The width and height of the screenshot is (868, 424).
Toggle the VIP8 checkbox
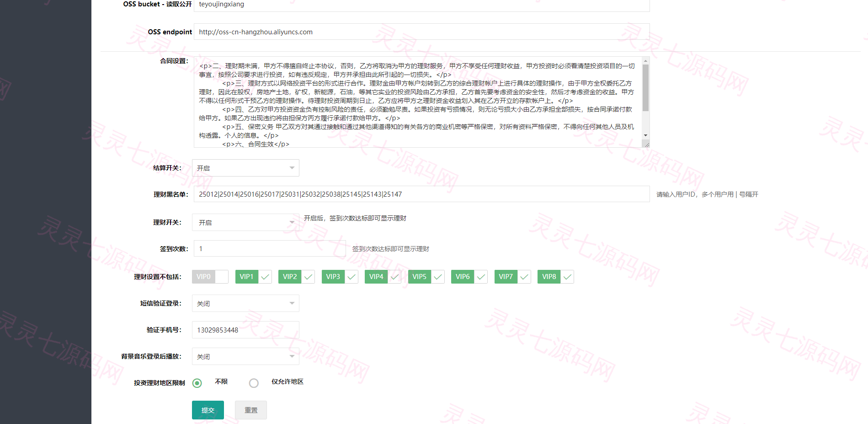tap(555, 277)
